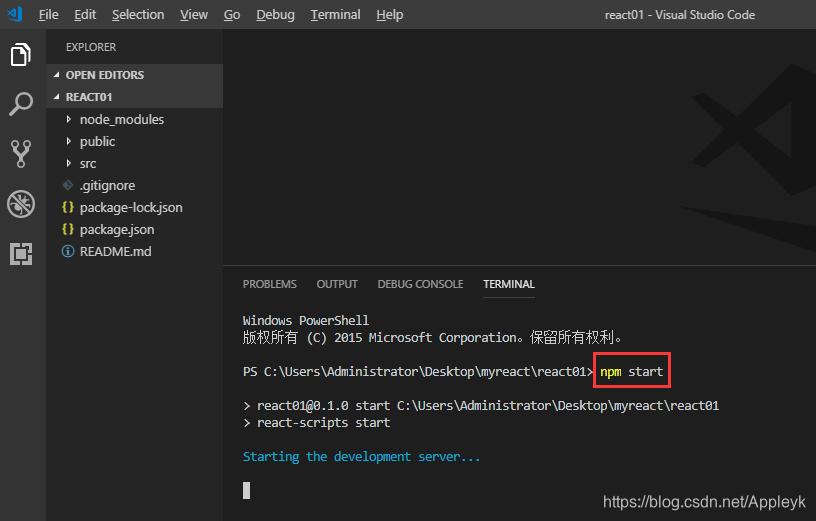This screenshot has height=521, width=816.
Task: Open the Search view in activity bar
Action: [x=21, y=104]
